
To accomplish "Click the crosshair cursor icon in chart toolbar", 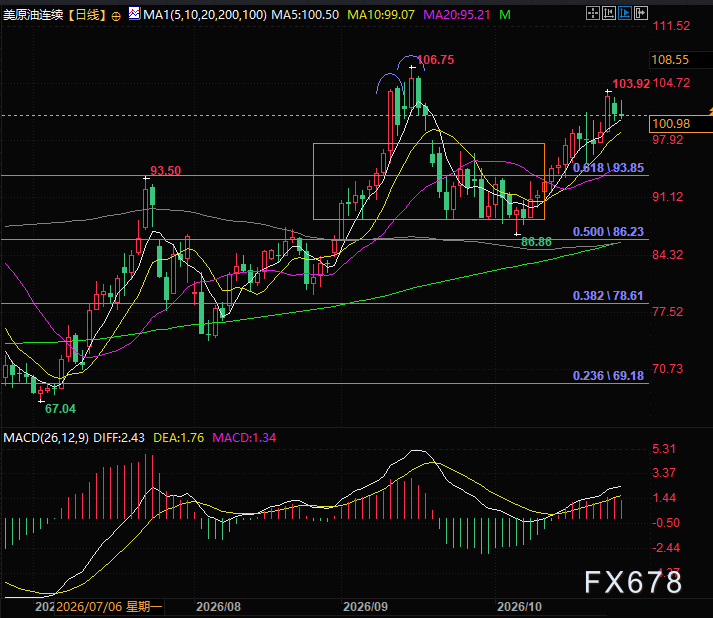I will coord(592,13).
